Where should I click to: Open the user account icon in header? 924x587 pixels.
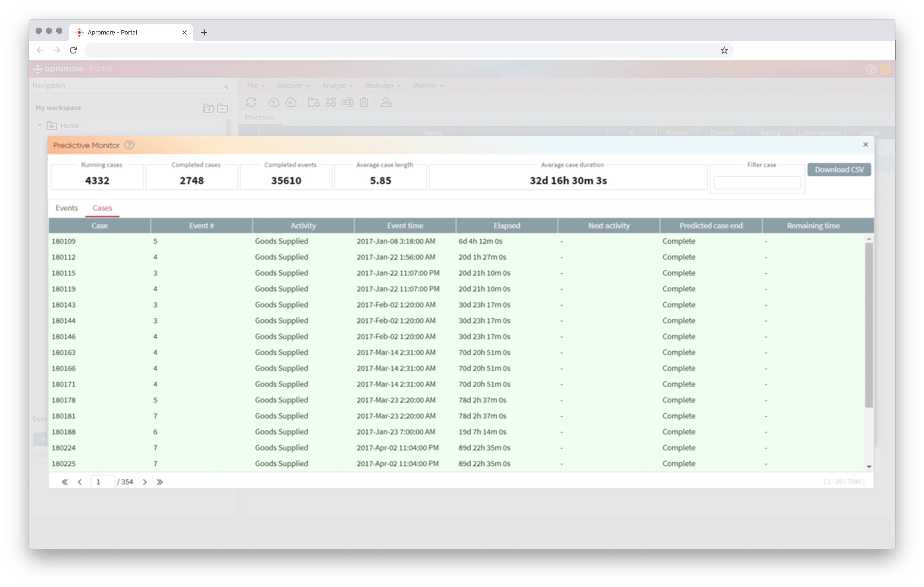(885, 69)
